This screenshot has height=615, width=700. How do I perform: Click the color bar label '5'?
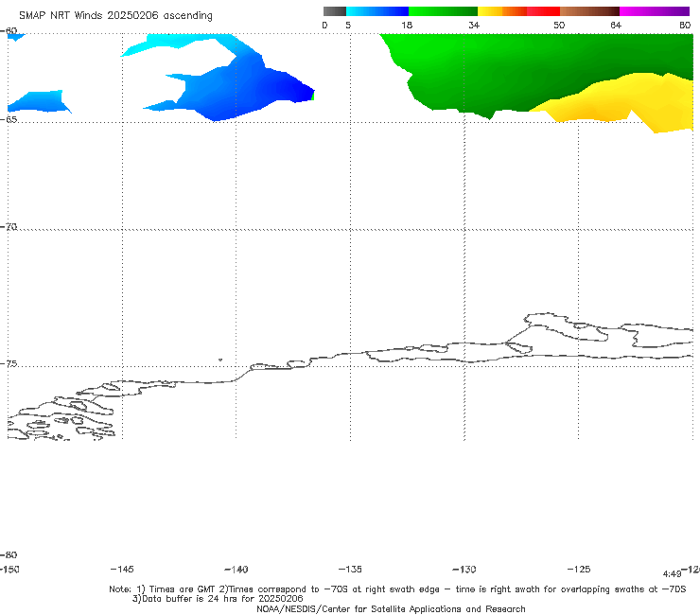(x=348, y=26)
